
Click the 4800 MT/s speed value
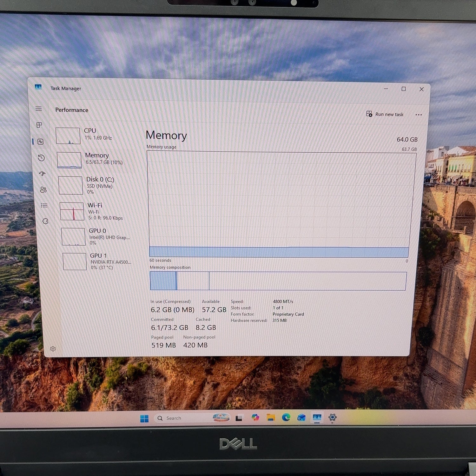pyautogui.click(x=283, y=301)
